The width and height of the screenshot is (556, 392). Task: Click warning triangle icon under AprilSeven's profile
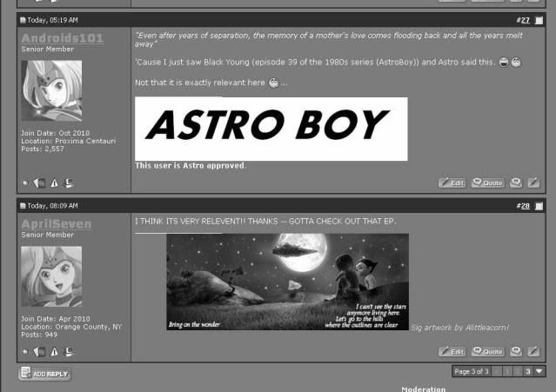tap(54, 352)
